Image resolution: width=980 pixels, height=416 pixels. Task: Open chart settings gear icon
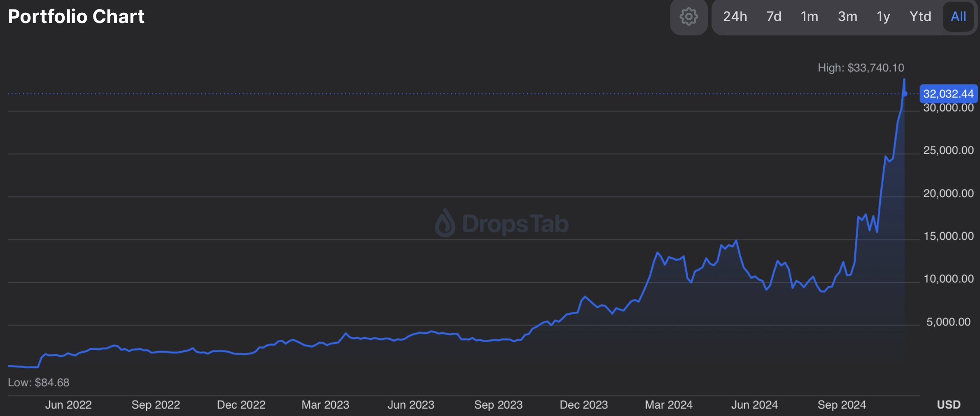688,17
